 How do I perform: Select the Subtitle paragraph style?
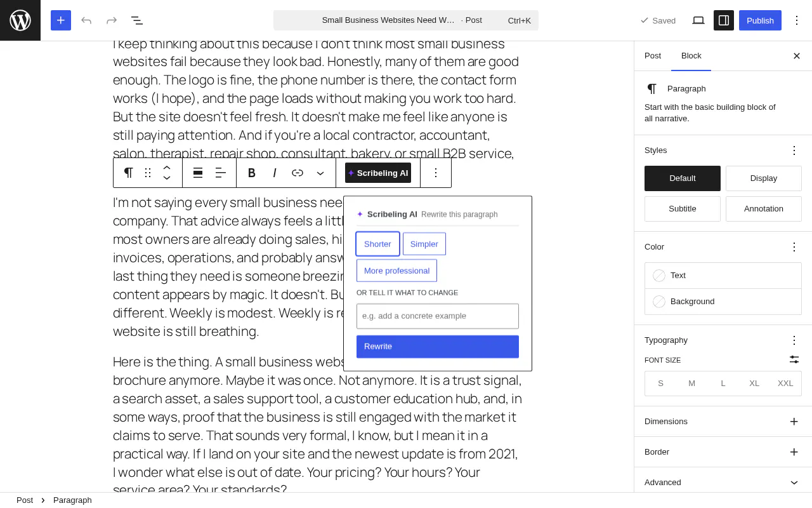(683, 209)
